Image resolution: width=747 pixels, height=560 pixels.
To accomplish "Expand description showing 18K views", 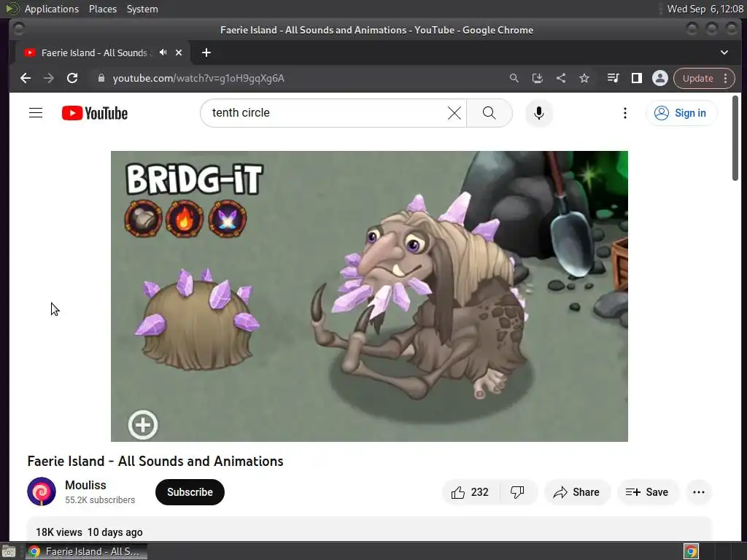I will pyautogui.click(x=369, y=529).
